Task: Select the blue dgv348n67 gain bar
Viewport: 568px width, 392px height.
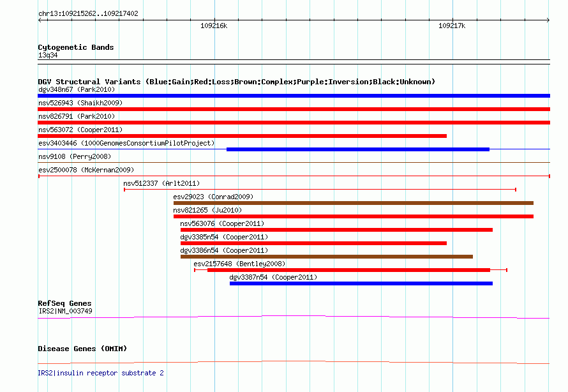Action: click(294, 96)
